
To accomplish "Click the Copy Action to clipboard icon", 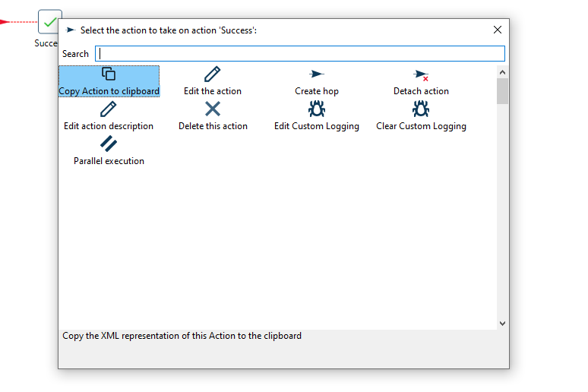I will (x=109, y=74).
